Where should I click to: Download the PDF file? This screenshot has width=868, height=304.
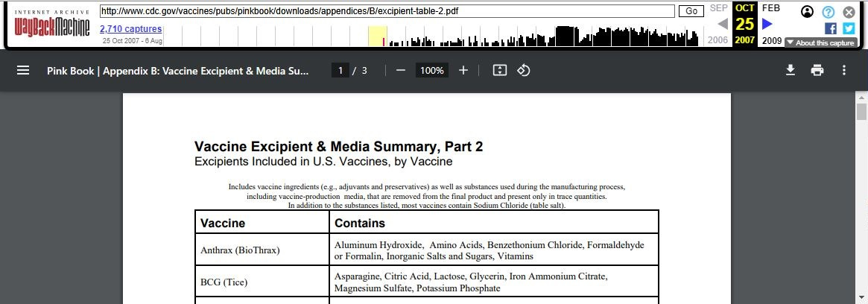coord(791,70)
